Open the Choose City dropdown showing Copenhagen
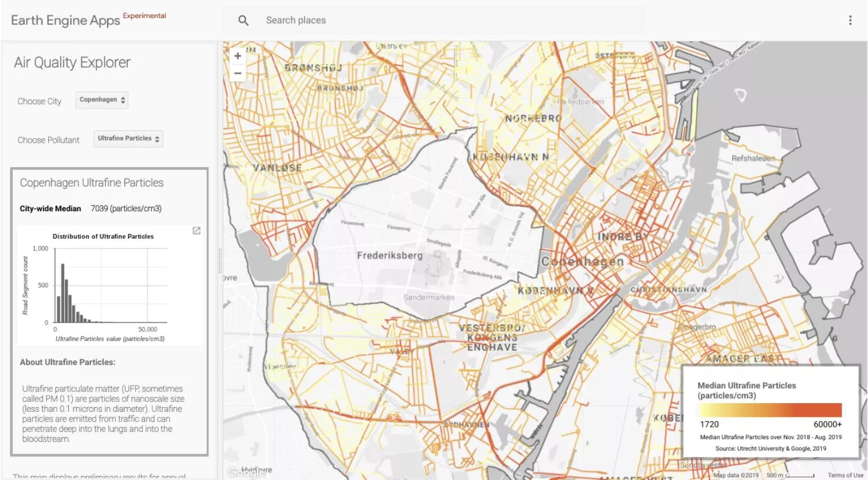868x480 pixels. [x=101, y=100]
